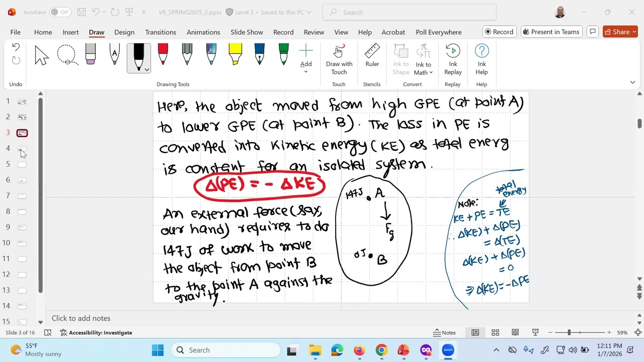Choose the gray pencil tool
Image resolution: width=644 pixels, height=362 pixels.
(x=187, y=54)
